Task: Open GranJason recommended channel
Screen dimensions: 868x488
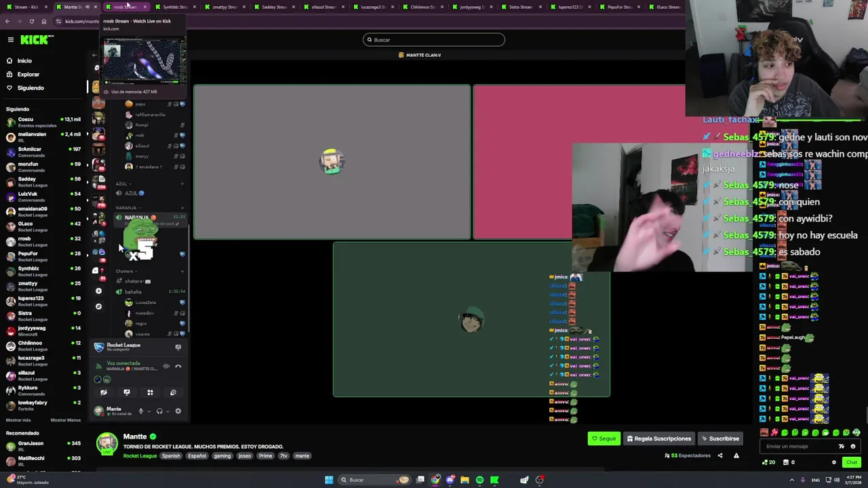Action: coord(44,446)
